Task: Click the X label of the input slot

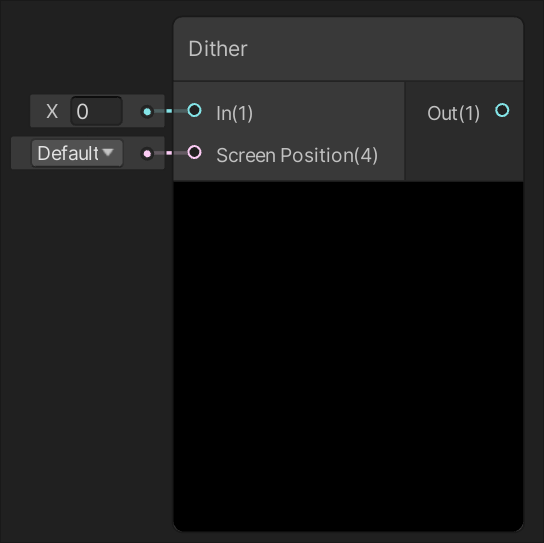Action: (52, 111)
